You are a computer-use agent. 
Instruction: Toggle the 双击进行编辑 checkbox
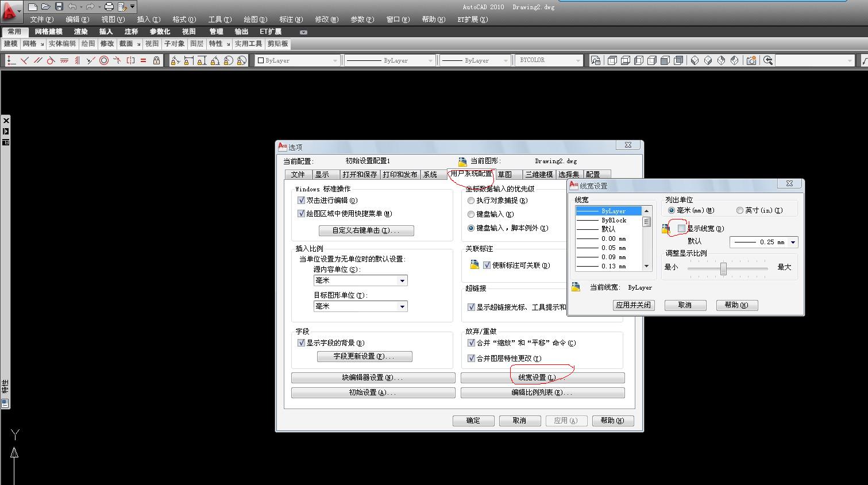[301, 201]
